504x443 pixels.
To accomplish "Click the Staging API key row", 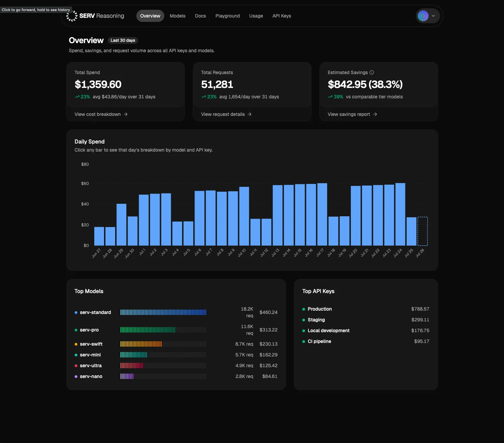I will click(366, 320).
